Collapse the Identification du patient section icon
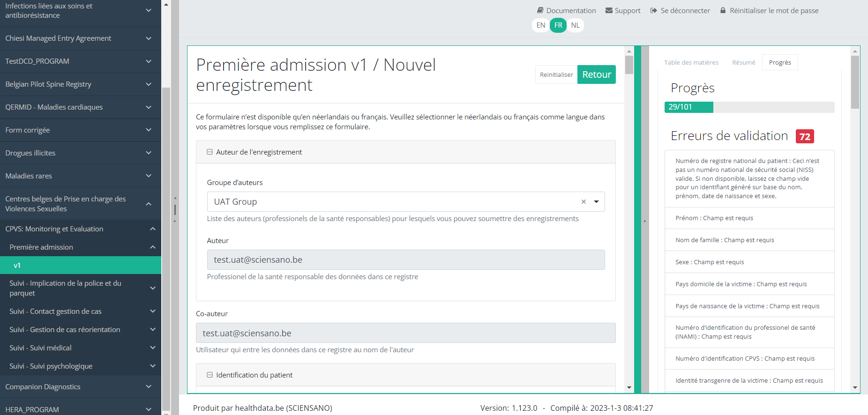Screen dimensions: 868x415 coord(210,375)
